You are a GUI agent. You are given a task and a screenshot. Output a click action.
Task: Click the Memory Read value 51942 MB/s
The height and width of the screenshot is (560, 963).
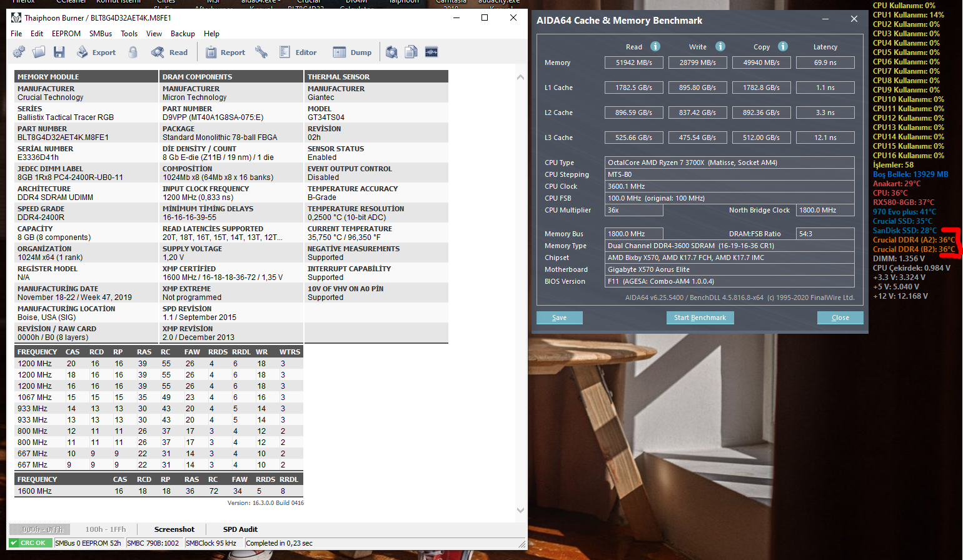(634, 62)
